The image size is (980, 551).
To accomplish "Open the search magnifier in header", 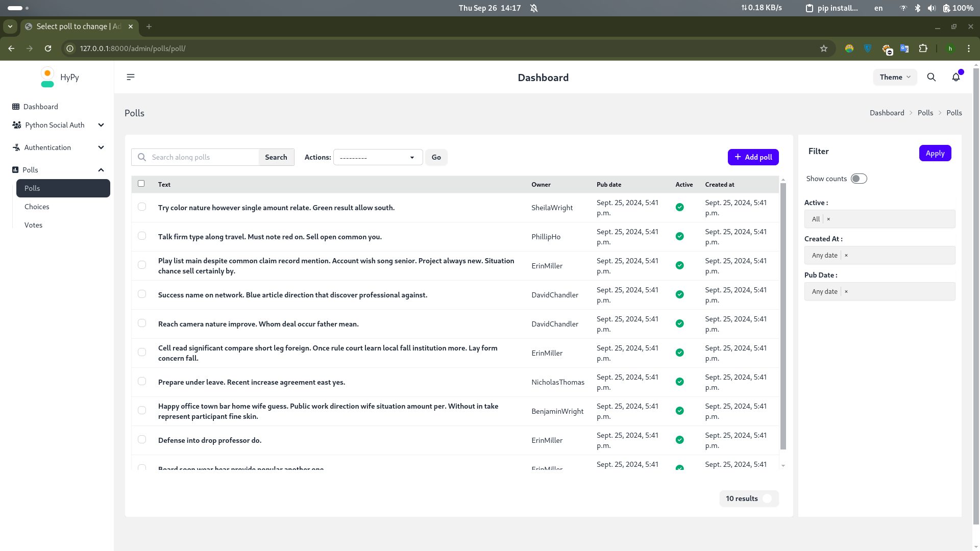I will 932,77.
